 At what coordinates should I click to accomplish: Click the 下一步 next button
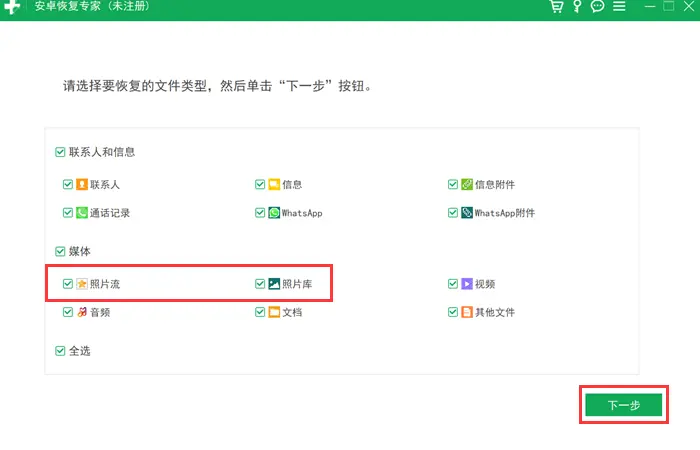624,405
